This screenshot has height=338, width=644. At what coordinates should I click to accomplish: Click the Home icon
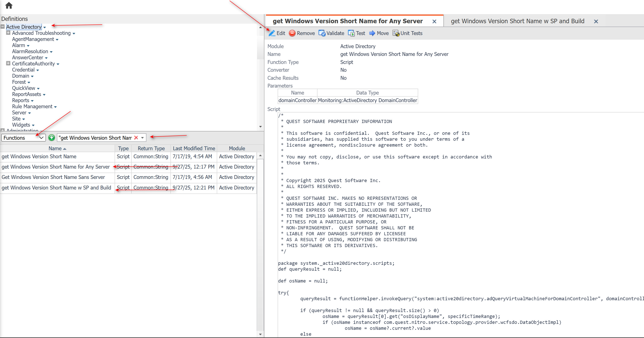9,5
